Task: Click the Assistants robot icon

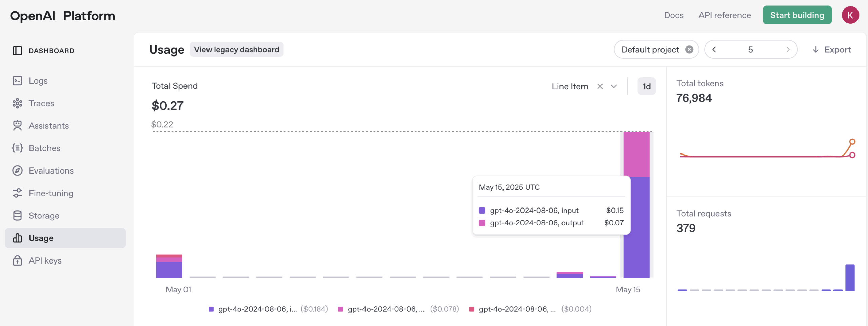Action: pos(17,126)
